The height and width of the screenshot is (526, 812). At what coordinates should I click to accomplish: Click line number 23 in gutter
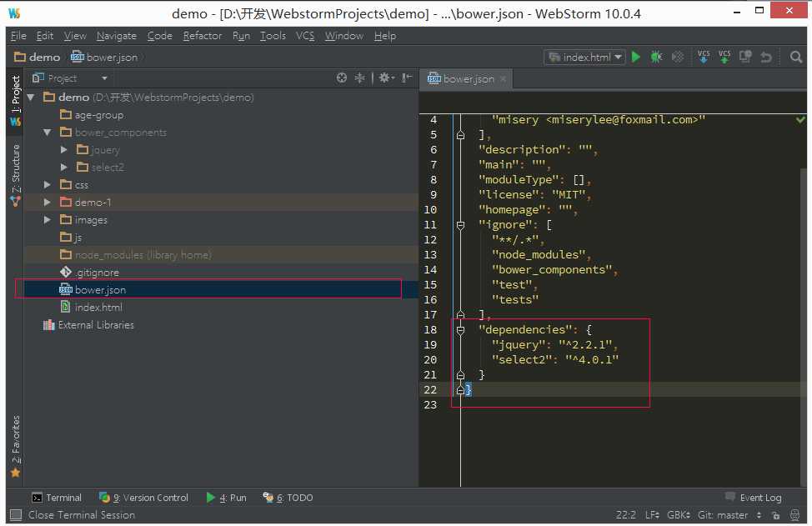tap(430, 405)
